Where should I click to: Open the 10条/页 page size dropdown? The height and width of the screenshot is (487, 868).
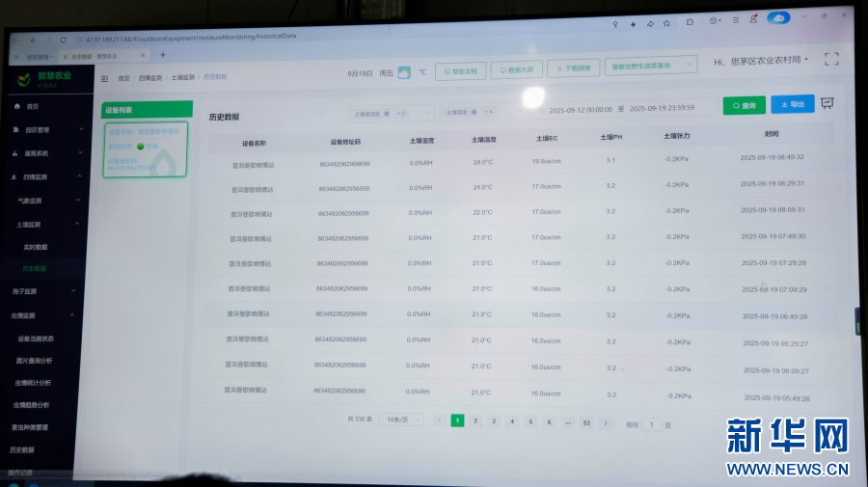tap(403, 419)
